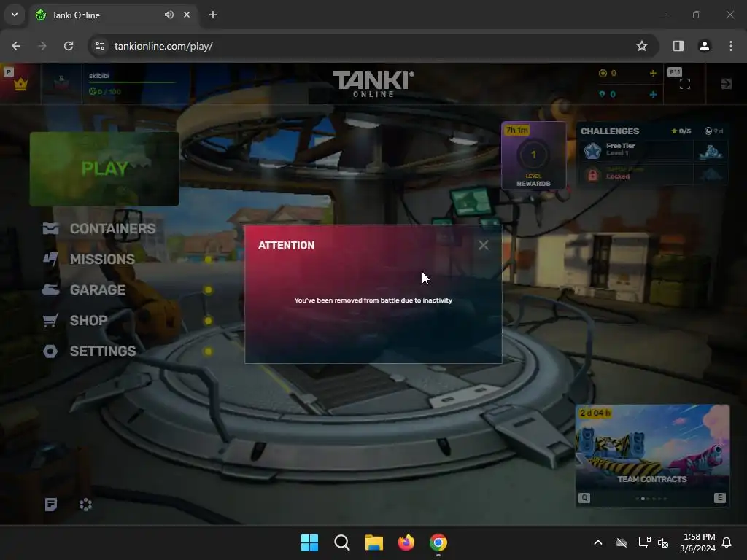Screen dimensions: 747x560
Task: Bookmark this page with the star
Action: pyautogui.click(x=642, y=46)
